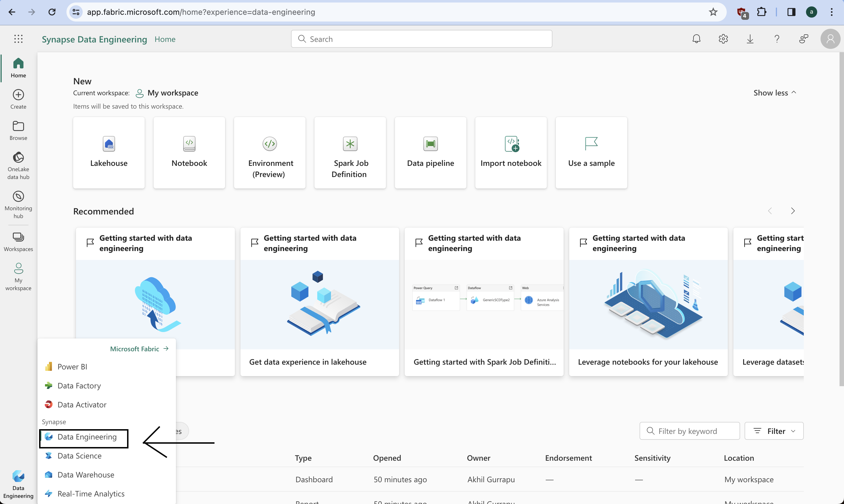Sort by the Type column header
Image resolution: width=844 pixels, height=504 pixels.
tap(303, 458)
